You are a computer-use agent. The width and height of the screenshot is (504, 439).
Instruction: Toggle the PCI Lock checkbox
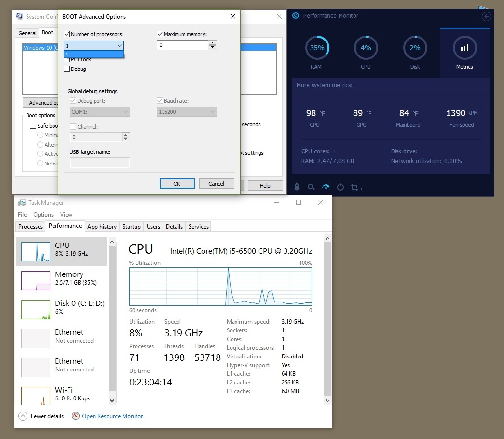coord(67,59)
